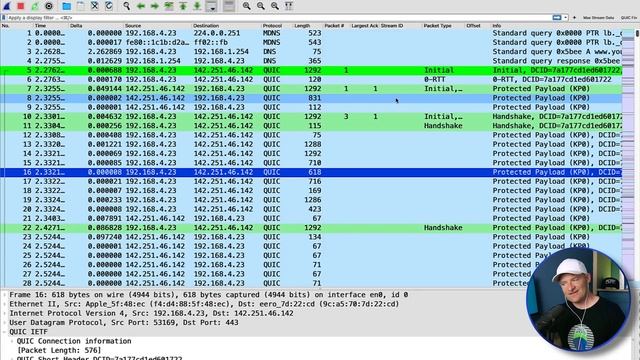640x360 pixels.
Task: Click the resize columns icon
Action: tap(289, 6)
